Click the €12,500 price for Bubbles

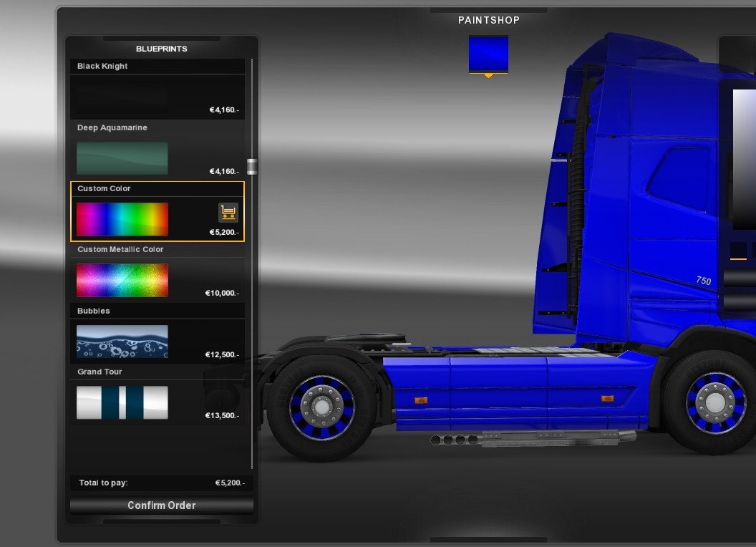(222, 354)
